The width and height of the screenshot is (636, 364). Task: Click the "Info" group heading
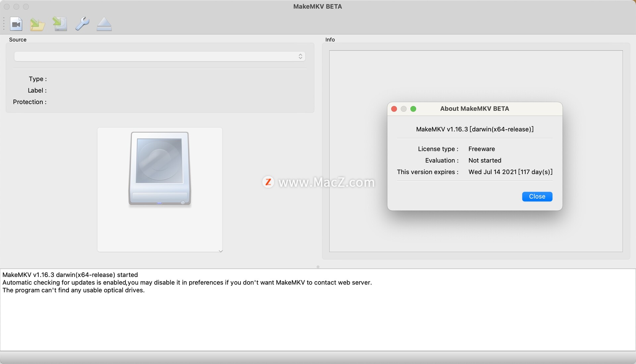330,40
